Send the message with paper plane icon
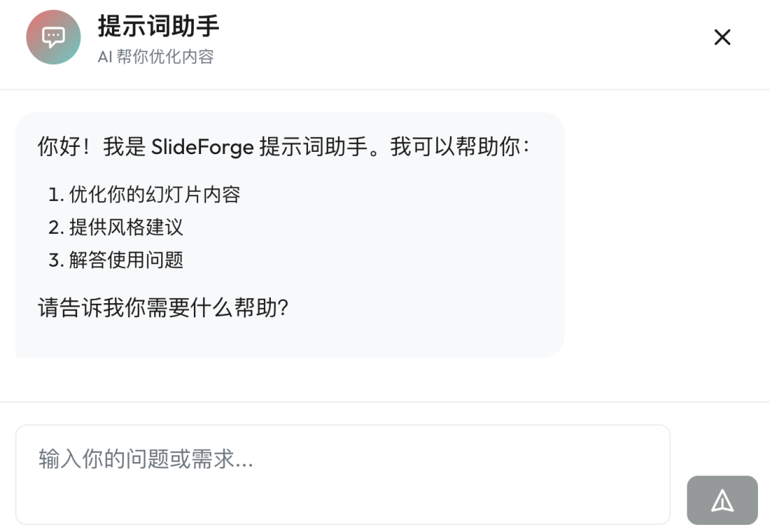Viewport: 770px width, 532px height. 722,501
